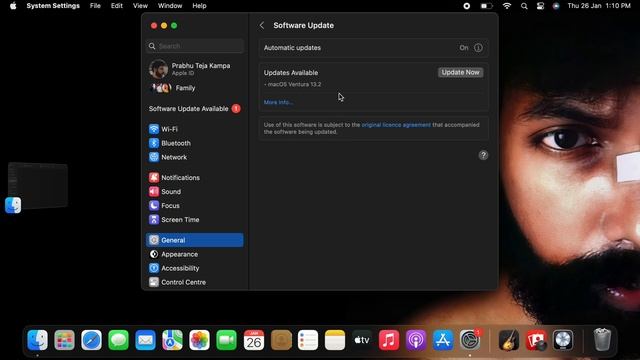Open Mail from the Dock
This screenshot has width=640, height=360.
point(145,340)
